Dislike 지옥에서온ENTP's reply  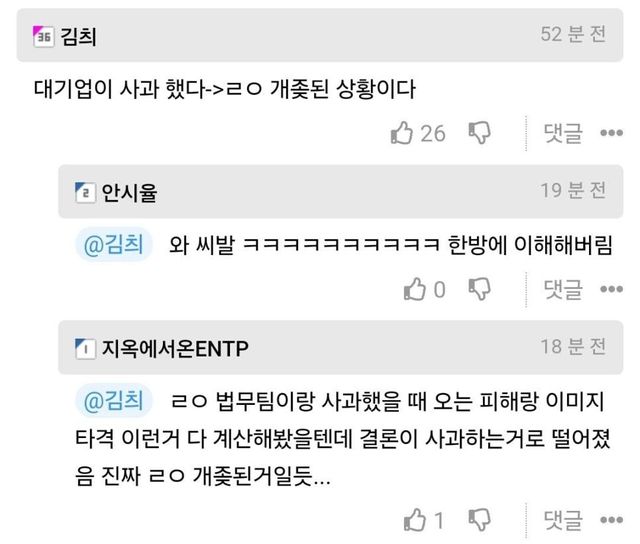point(480,520)
